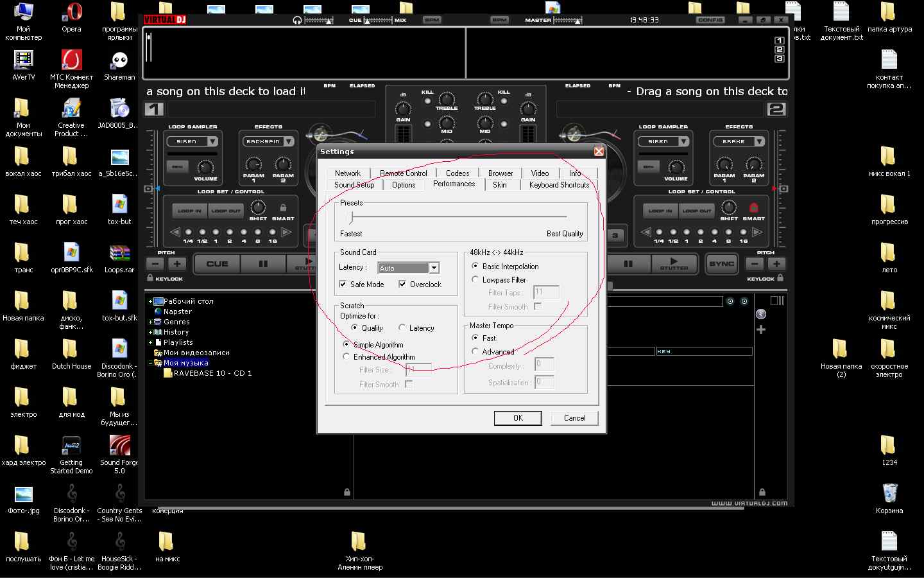The image size is (924, 578).
Task: Open the Keyboard Shortcuts tab
Action: click(x=559, y=185)
